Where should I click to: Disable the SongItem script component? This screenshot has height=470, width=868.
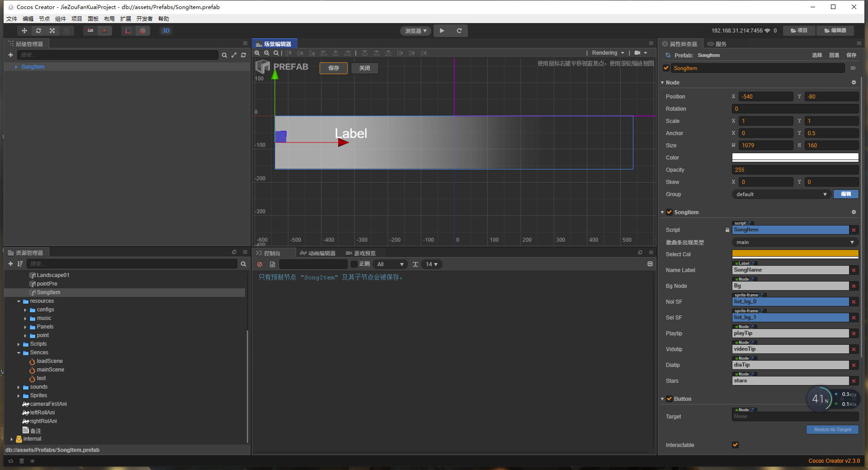[669, 212]
